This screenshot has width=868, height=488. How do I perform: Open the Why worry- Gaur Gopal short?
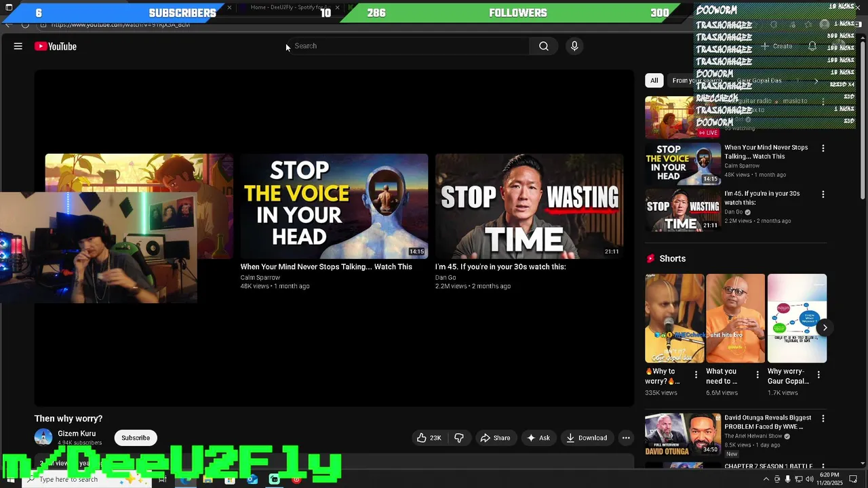tap(797, 319)
